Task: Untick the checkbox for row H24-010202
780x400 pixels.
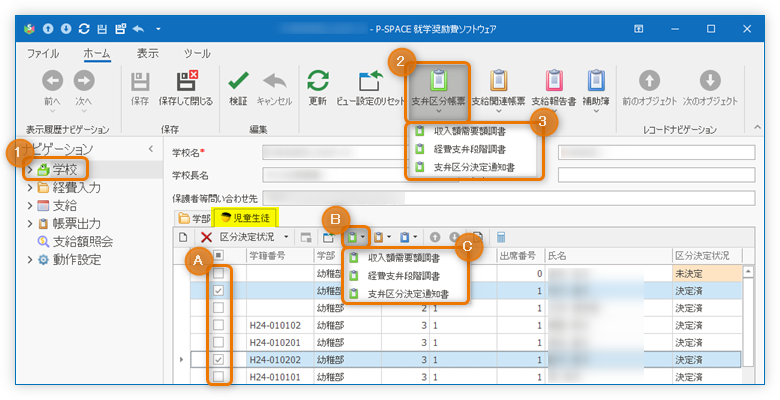Action: (x=218, y=359)
